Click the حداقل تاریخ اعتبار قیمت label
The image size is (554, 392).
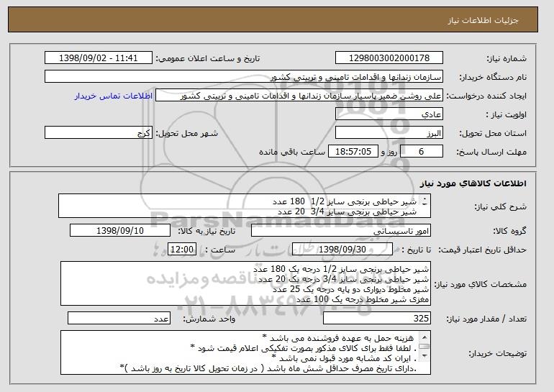482,250
